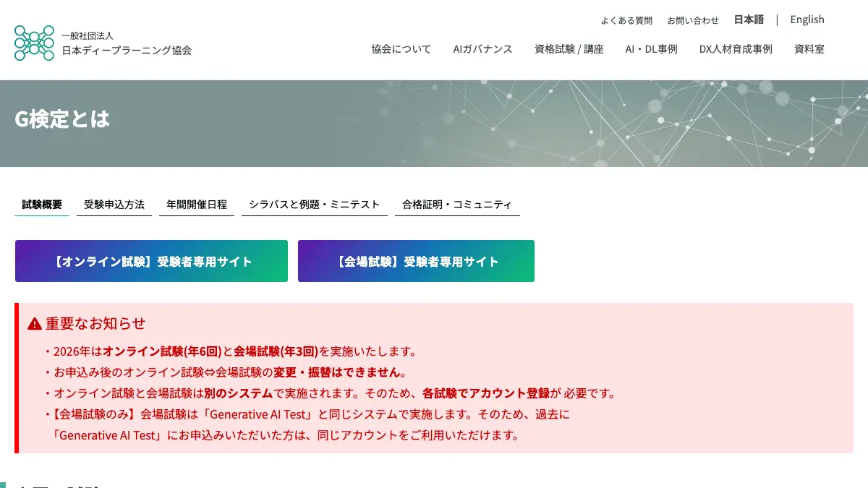Click the G検定とは page heading
This screenshot has width=868, height=488.
click(62, 119)
